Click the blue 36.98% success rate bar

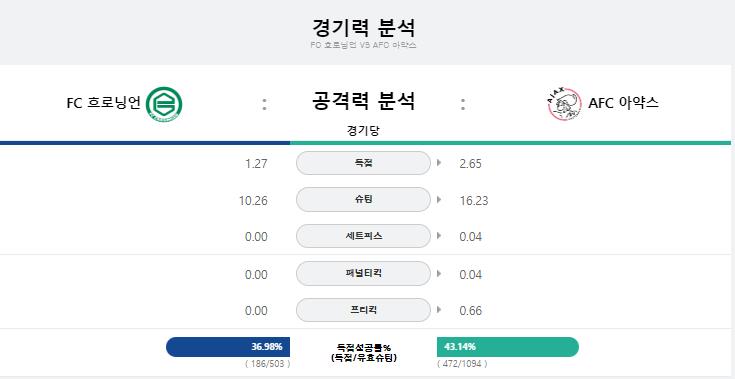tap(228, 347)
